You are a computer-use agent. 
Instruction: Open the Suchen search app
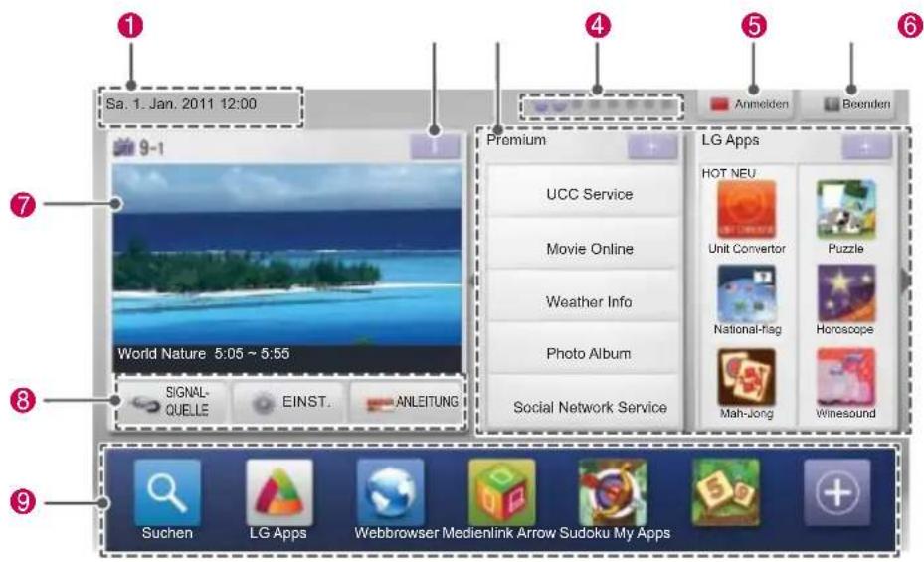click(x=167, y=492)
